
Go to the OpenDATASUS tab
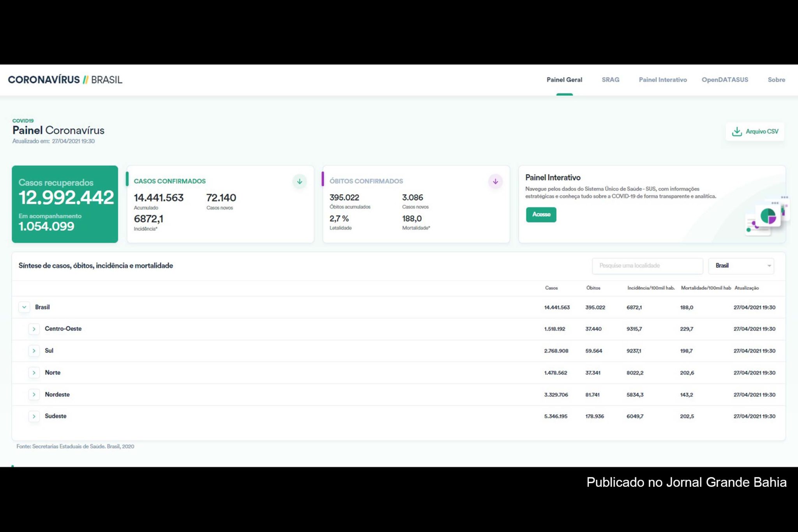pyautogui.click(x=725, y=80)
